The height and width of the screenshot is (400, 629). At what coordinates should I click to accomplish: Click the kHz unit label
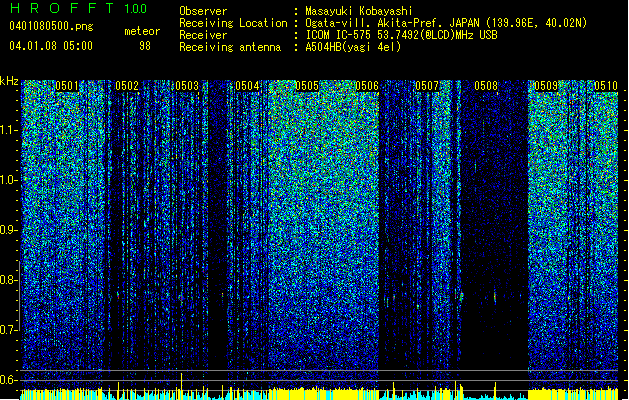tap(9, 81)
